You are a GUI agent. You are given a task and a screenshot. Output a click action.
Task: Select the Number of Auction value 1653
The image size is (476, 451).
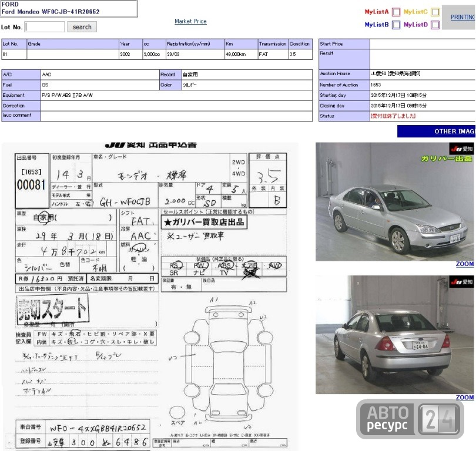click(376, 85)
